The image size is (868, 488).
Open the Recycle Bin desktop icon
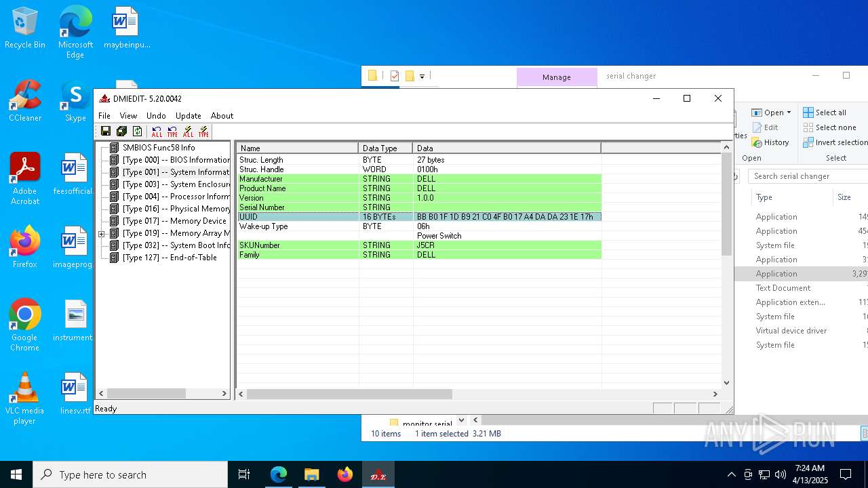25,28
